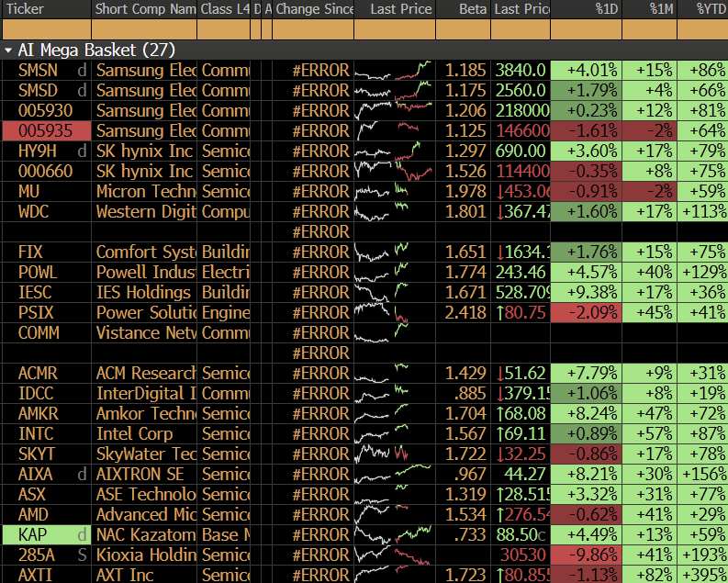Select the ASX ticker
Screen dimensions: 728x583
tap(32, 494)
